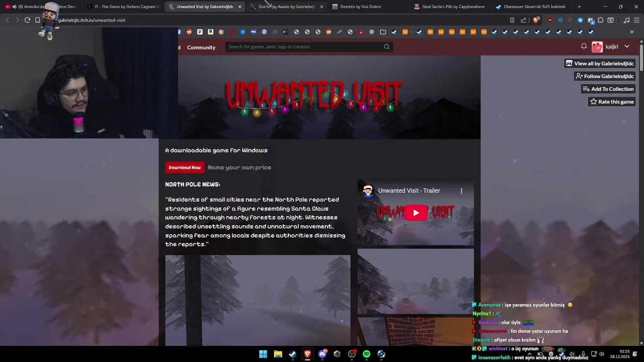
Task: Open the Community nav link
Action: point(201,47)
